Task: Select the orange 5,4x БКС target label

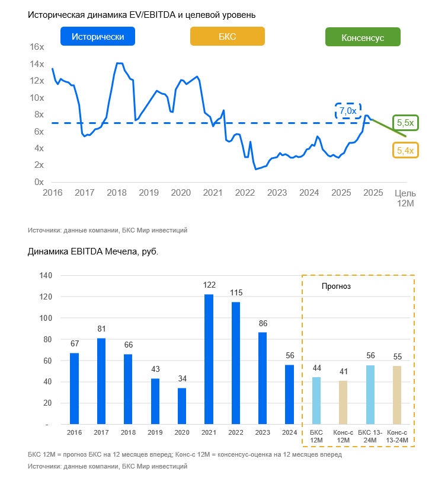Action: 405,151
